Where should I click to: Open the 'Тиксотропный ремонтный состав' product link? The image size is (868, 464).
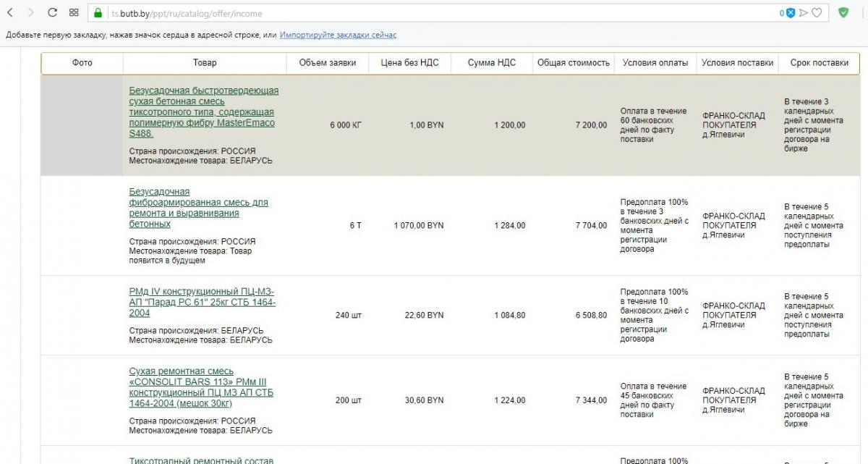(201, 460)
